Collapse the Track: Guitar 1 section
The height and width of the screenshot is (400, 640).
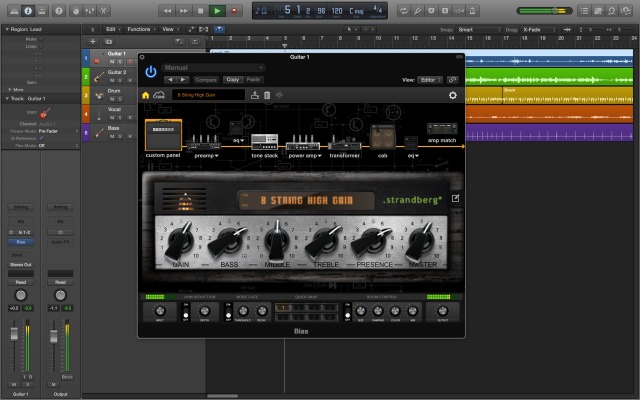tap(7, 98)
